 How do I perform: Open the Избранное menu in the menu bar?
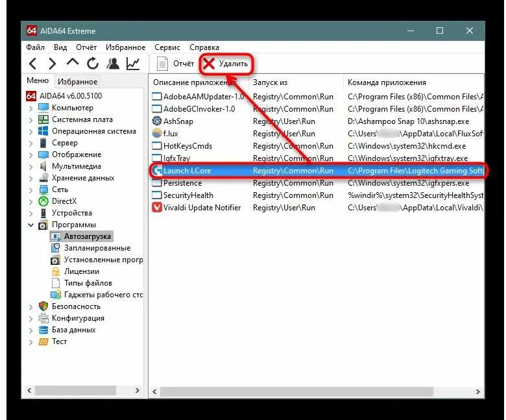click(126, 47)
